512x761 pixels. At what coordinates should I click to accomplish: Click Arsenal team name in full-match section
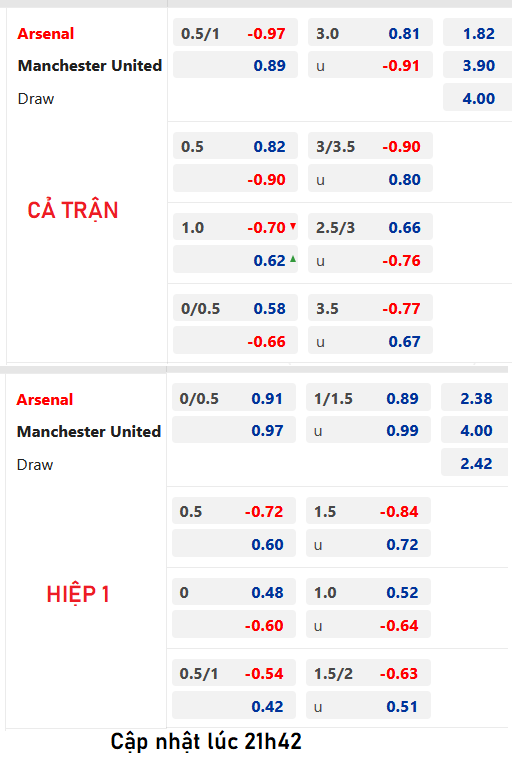[x=46, y=33]
